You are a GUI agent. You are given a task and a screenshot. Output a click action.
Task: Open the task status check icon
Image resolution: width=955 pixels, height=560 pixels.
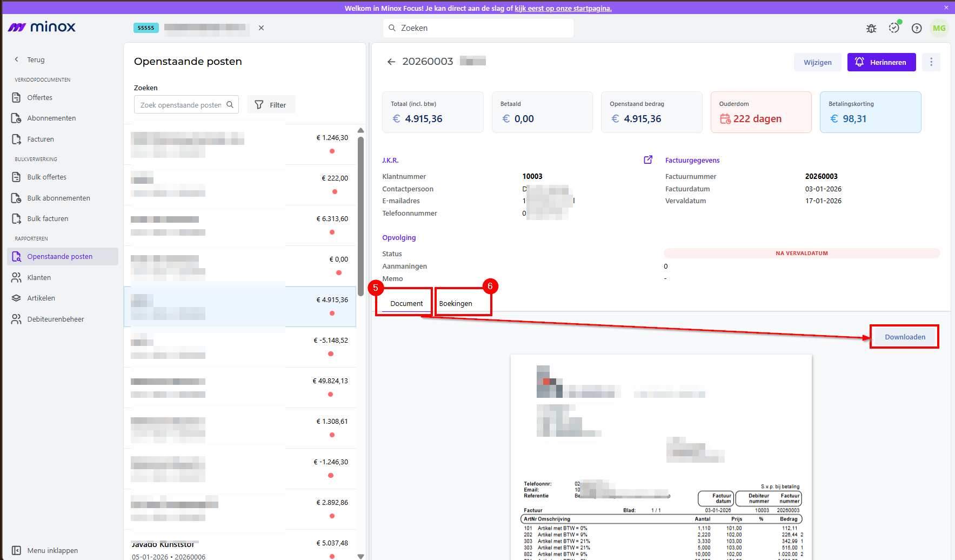pos(894,28)
